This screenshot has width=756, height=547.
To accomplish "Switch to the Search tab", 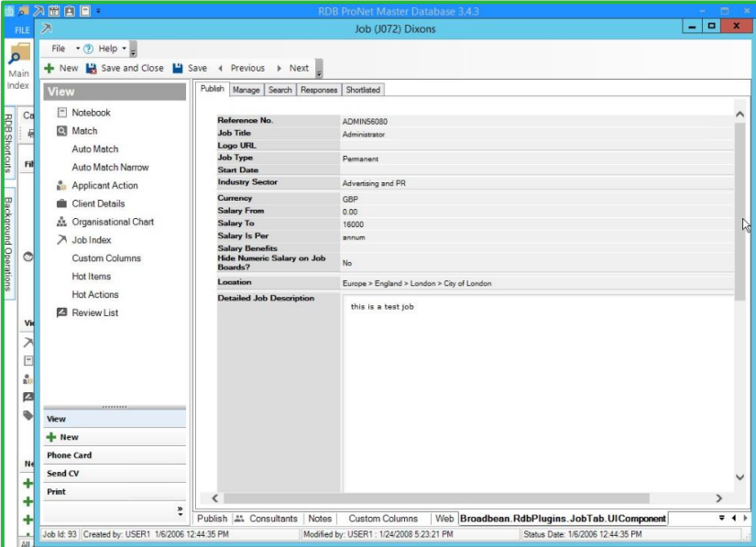I will pyautogui.click(x=280, y=90).
